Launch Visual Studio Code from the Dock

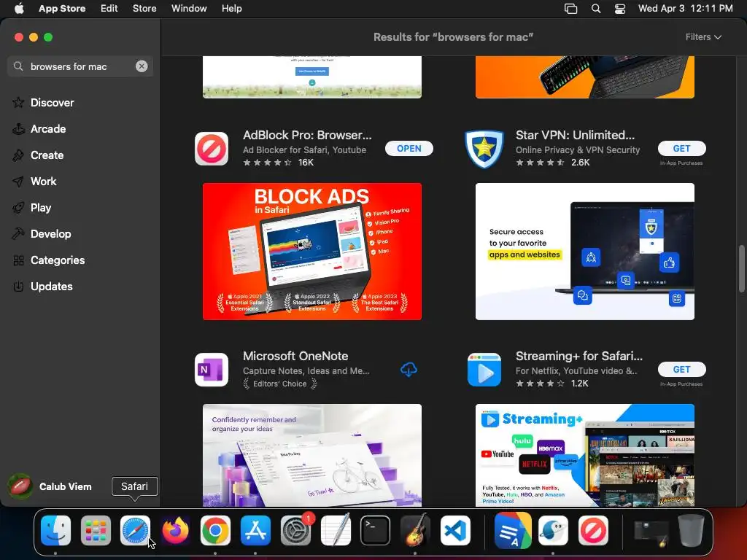point(455,530)
